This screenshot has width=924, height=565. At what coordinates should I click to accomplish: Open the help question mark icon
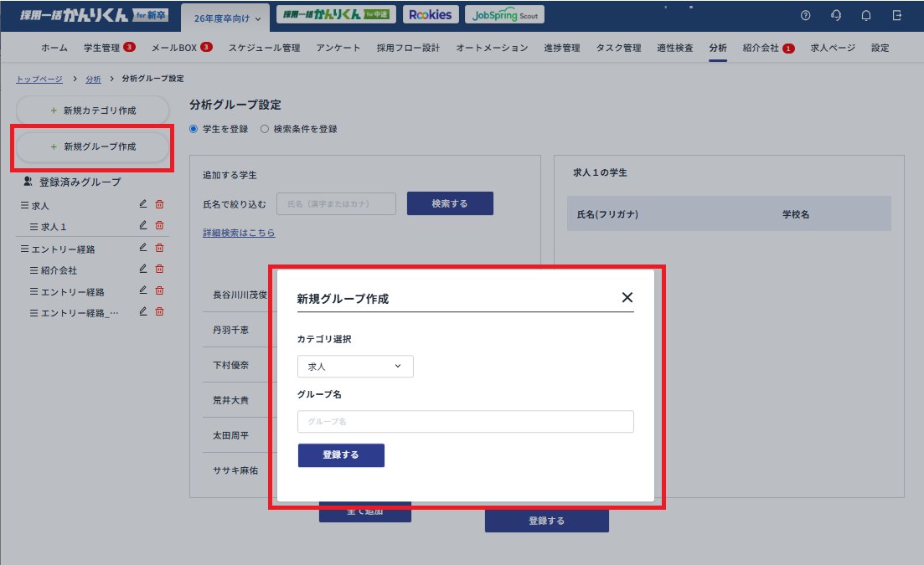tap(806, 14)
